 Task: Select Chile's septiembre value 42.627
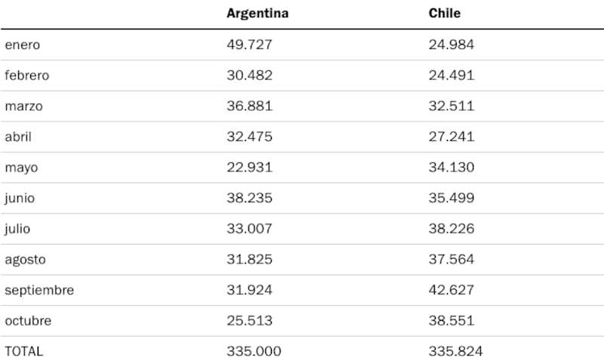(x=451, y=290)
